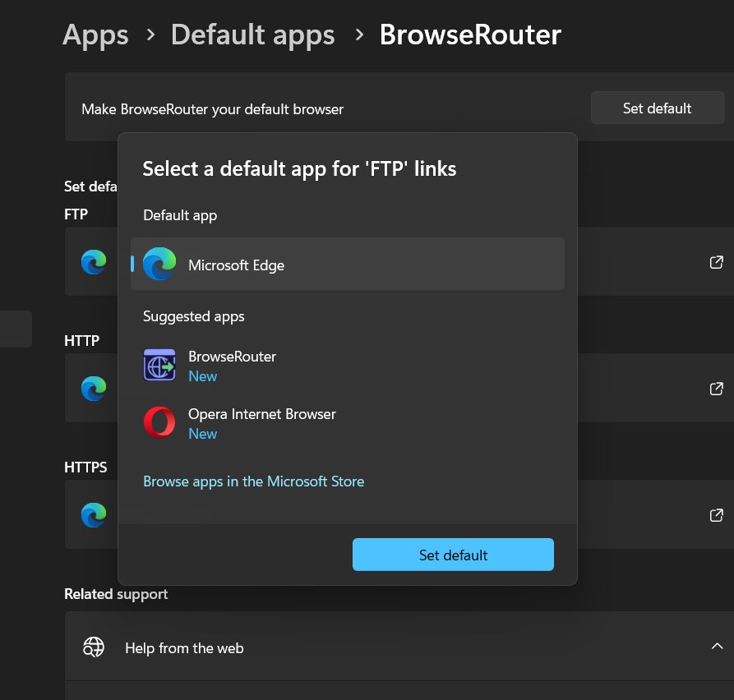Select Opera Internet Browser text entry

262,414
